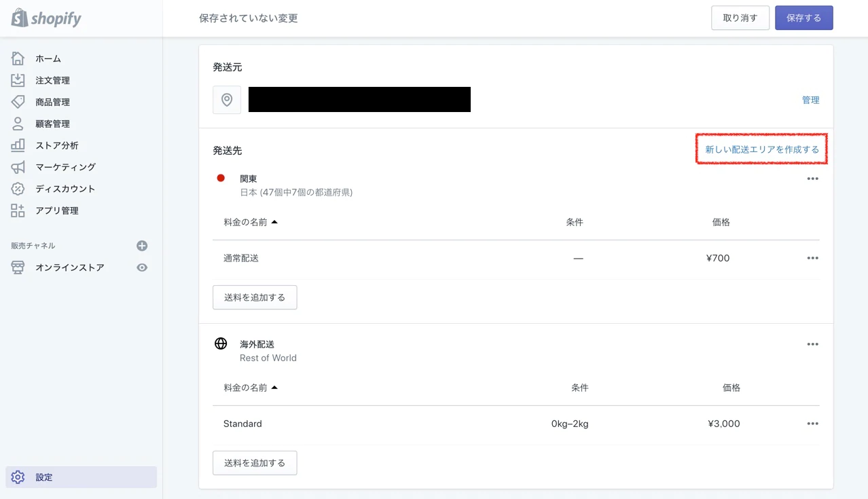Open 注文管理 in the sidebar
The image size is (868, 499).
coord(52,80)
